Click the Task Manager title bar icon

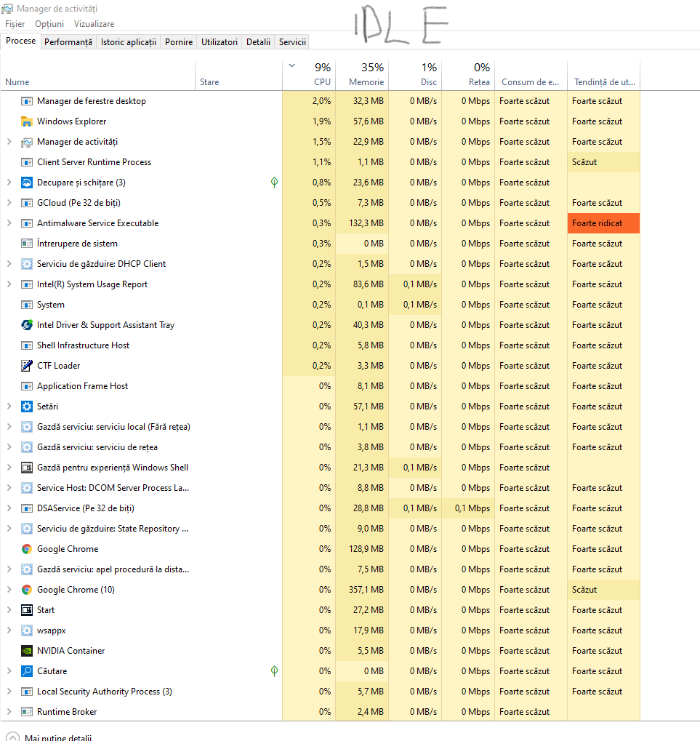7,9
